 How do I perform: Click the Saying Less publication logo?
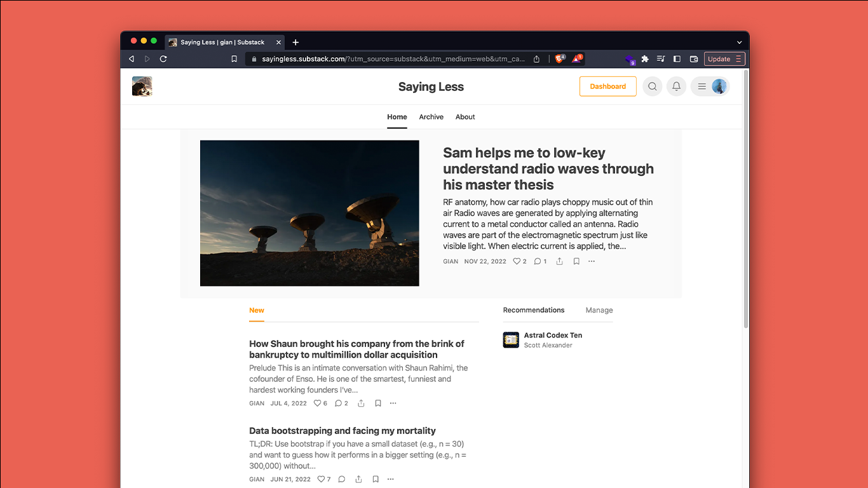(x=142, y=86)
